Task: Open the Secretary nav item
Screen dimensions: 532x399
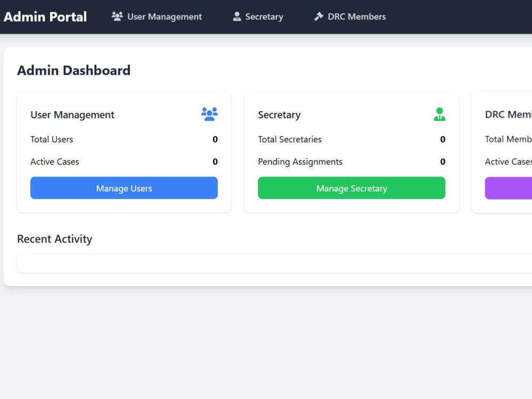Action: click(x=258, y=16)
